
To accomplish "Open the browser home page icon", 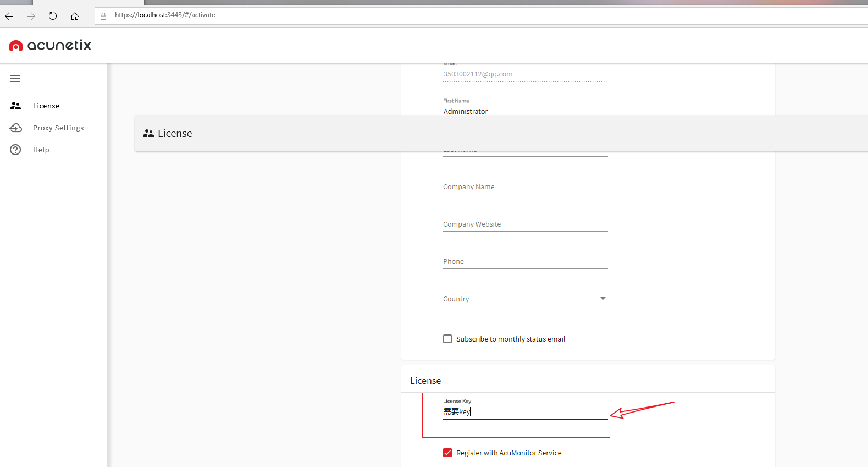I will 75,16.
